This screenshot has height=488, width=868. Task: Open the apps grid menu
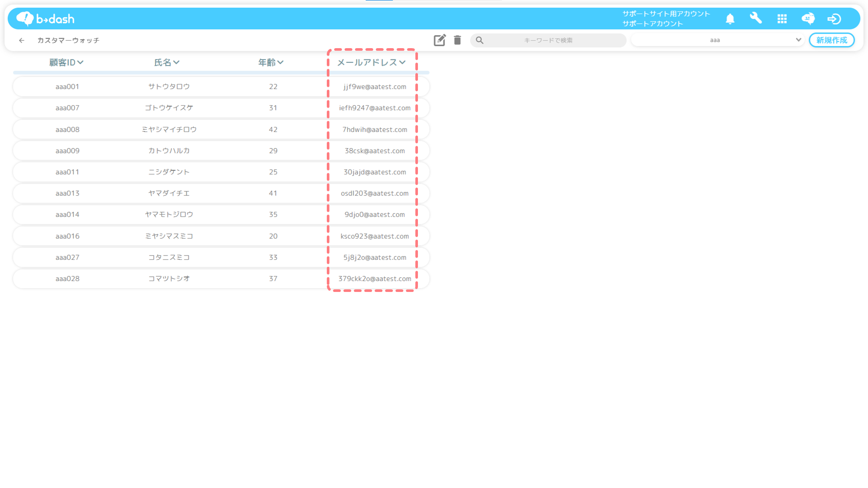coord(782,19)
